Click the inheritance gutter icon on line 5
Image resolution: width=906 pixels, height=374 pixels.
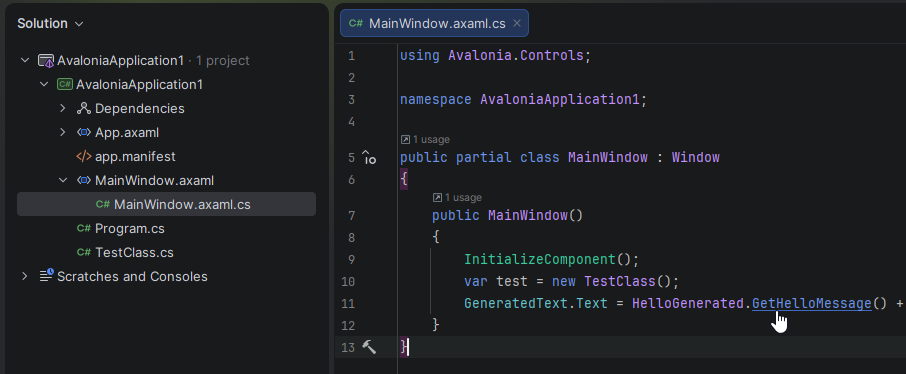pos(369,157)
